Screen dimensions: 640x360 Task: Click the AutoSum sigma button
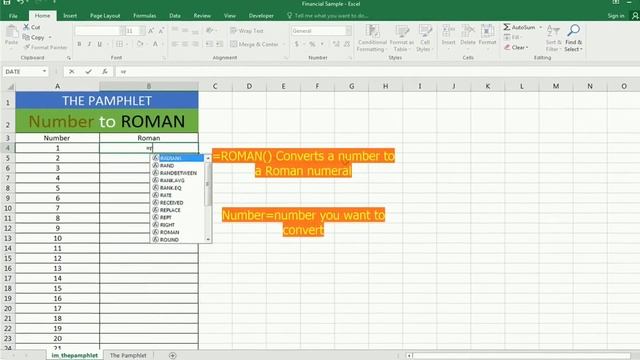[519, 27]
